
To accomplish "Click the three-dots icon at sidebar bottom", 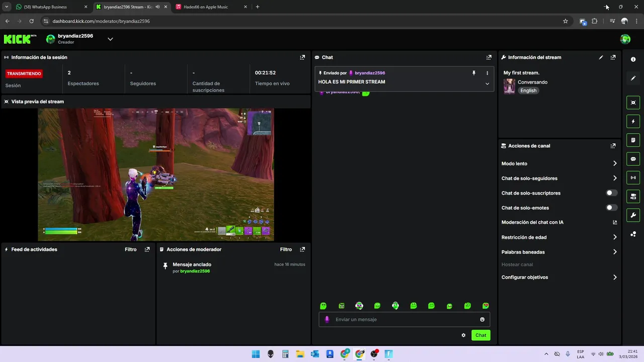I will 633,234.
